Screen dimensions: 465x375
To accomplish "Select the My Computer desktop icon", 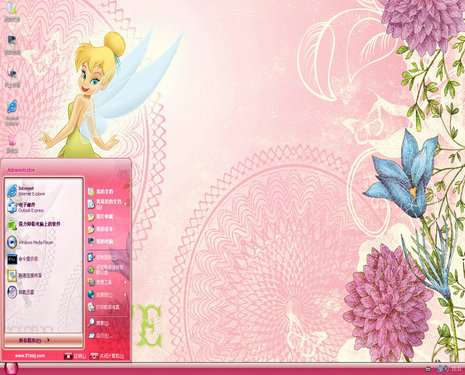I will tap(12, 45).
